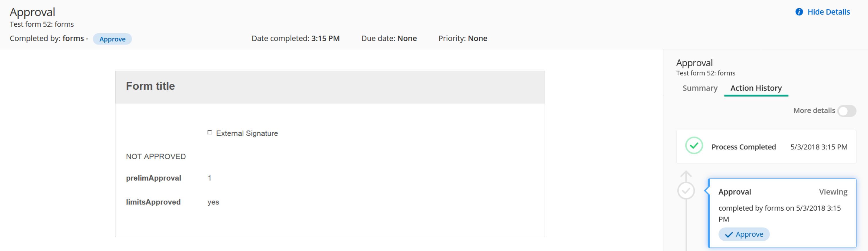Click the checkmark inside the Approve action badge

pos(728,234)
